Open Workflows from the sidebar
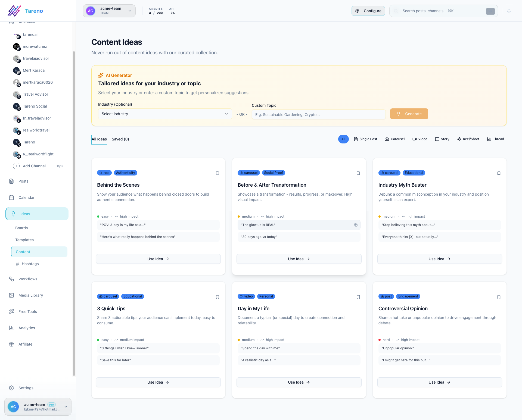 (27, 279)
